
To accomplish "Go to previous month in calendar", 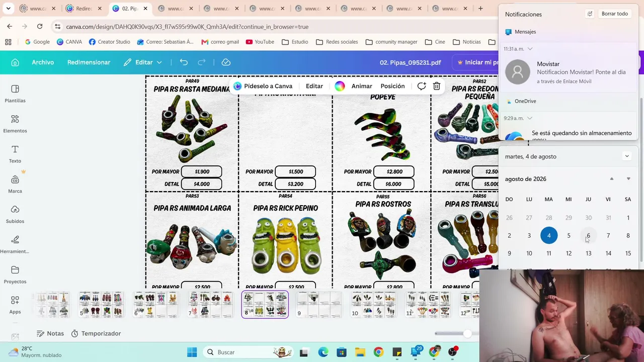I will pyautogui.click(x=612, y=179).
